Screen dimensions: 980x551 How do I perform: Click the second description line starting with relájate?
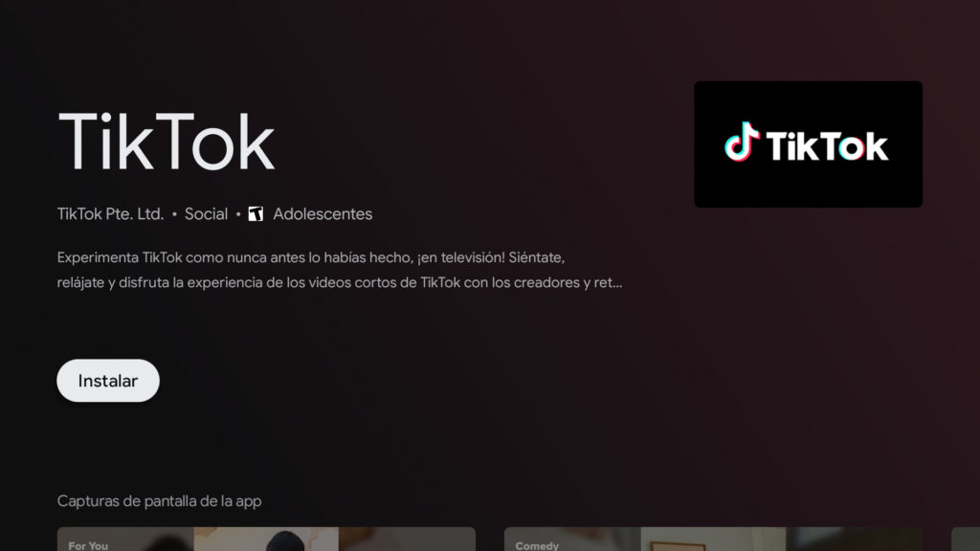(339, 283)
